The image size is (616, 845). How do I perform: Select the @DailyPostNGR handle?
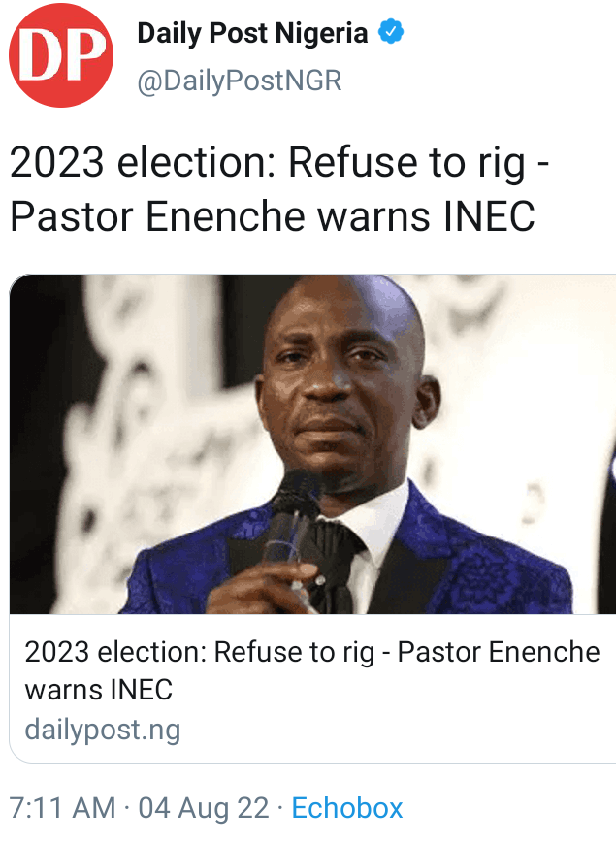[x=240, y=81]
